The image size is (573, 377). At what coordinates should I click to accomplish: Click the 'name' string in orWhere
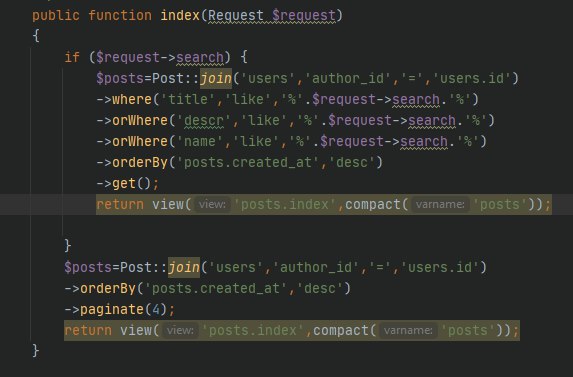(x=200, y=141)
